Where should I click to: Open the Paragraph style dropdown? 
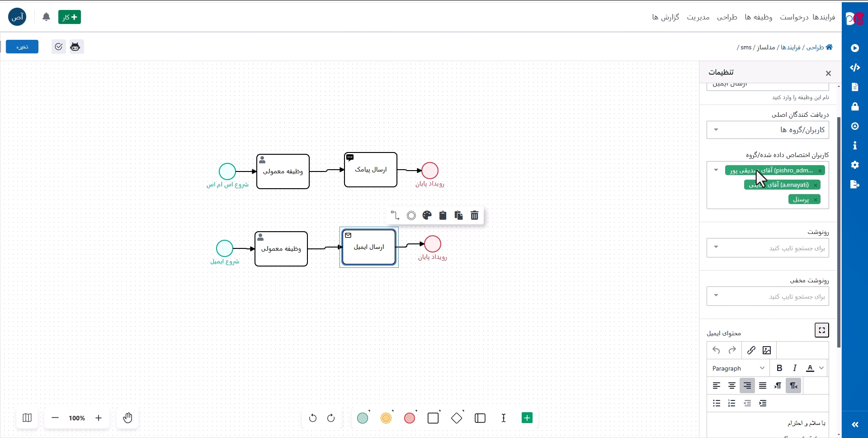(738, 368)
